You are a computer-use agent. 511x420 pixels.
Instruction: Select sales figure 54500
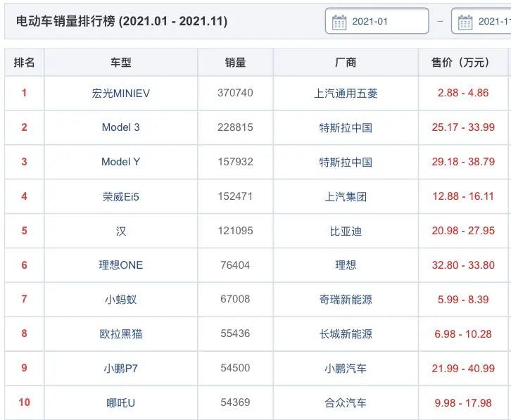235,368
